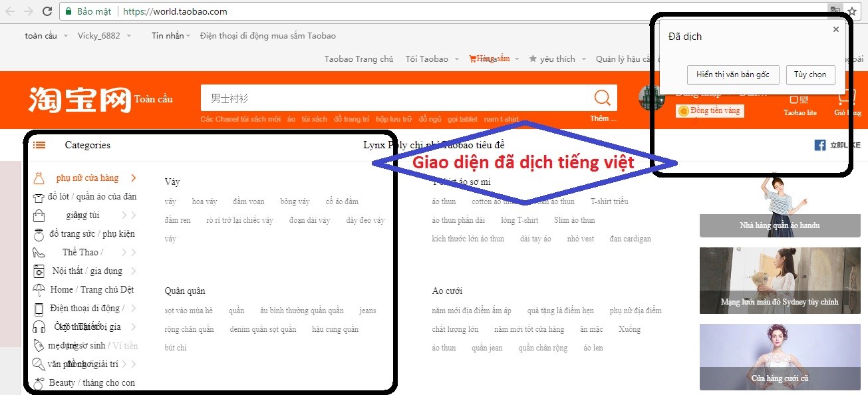Image resolution: width=868 pixels, height=395 pixels.
Task: Click the nam t-shirt suggestion
Action: tap(502, 119)
